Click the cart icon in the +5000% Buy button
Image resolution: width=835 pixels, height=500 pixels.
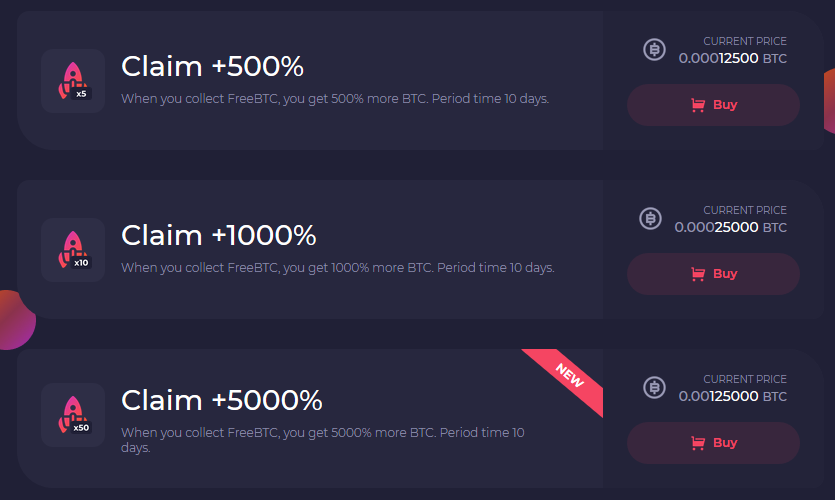[x=698, y=442]
